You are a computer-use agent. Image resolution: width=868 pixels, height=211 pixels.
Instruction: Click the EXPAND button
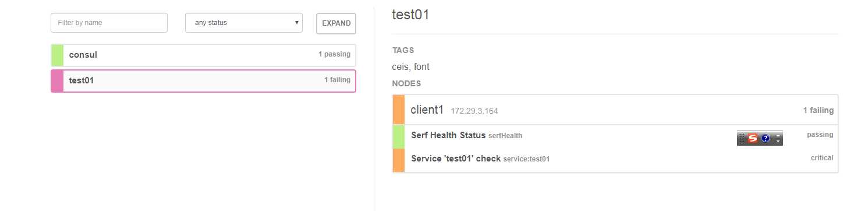pyautogui.click(x=336, y=23)
